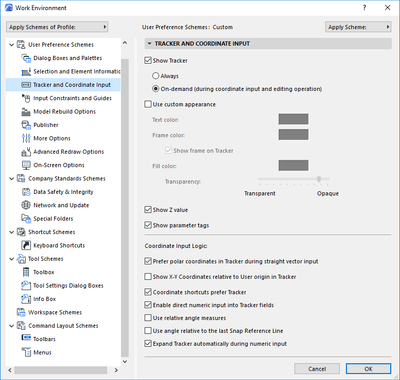Click the tree horizontal scroll right arrow
This screenshot has height=380, width=400.
pyautogui.click(x=116, y=370)
